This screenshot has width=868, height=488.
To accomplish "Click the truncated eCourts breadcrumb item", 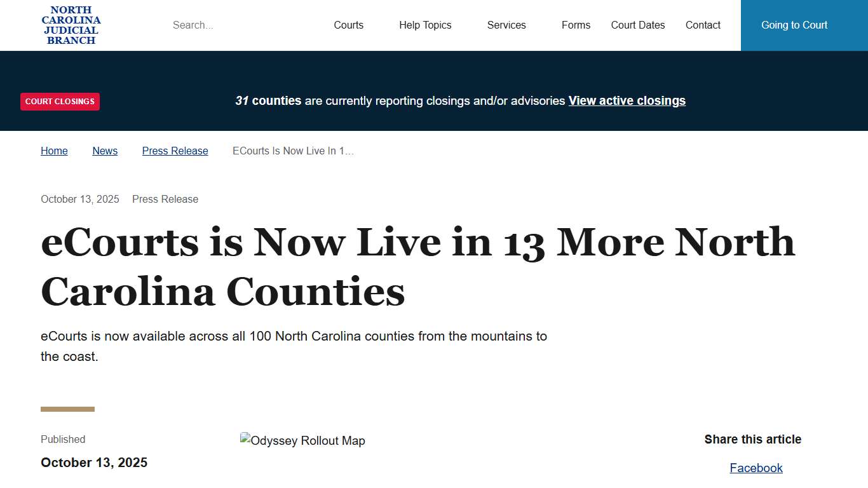I will coord(293,151).
